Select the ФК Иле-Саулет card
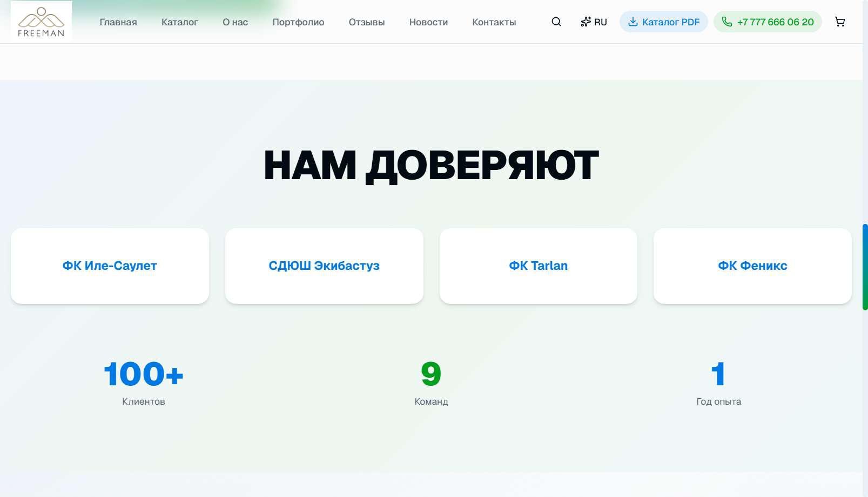The height and width of the screenshot is (497, 868). point(110,265)
